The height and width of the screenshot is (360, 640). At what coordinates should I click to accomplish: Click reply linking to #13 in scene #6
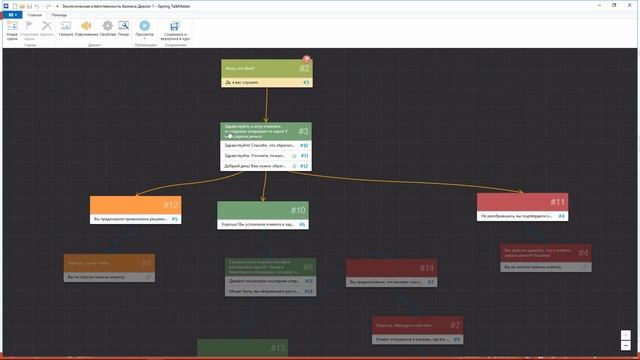click(271, 281)
